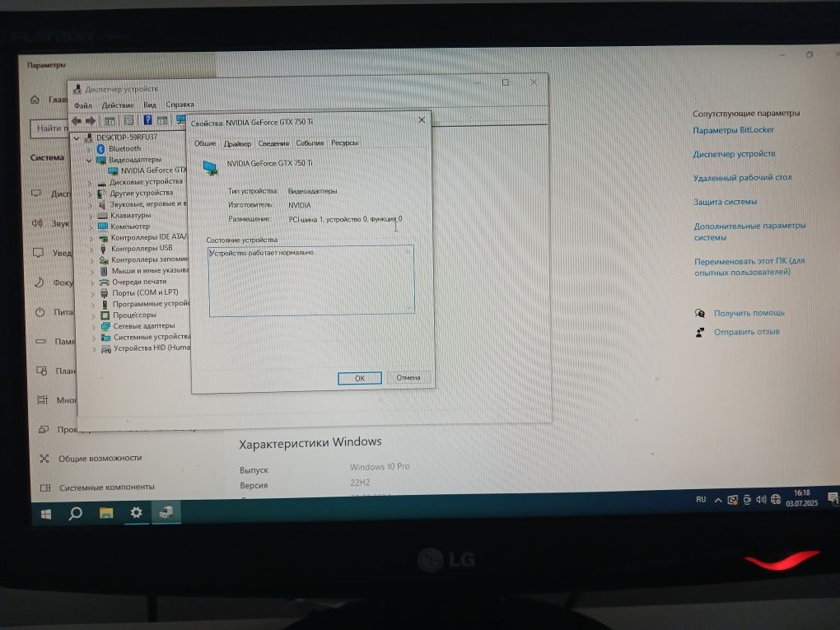
Task: Select the Общие tab in properties dialog
Action: tap(204, 143)
